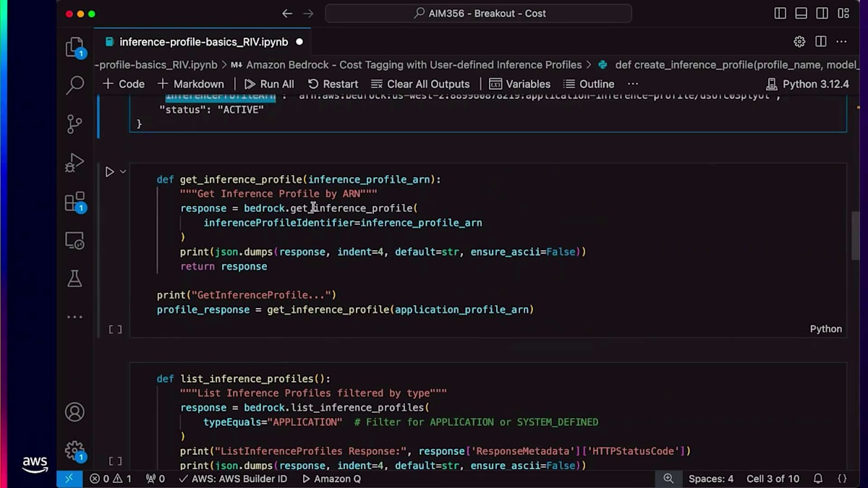Click def get_inference_profile function definition line
This screenshot has height=488, width=868.
pyautogui.click(x=299, y=179)
